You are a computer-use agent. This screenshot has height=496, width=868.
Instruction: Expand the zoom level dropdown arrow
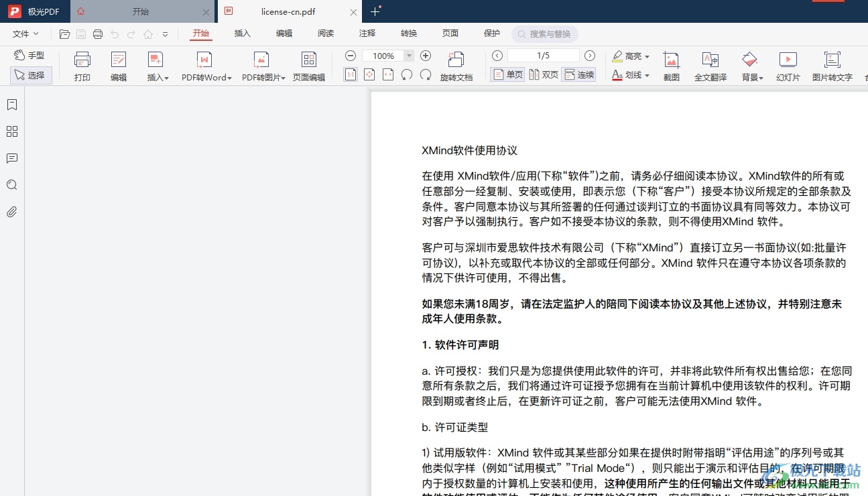409,56
